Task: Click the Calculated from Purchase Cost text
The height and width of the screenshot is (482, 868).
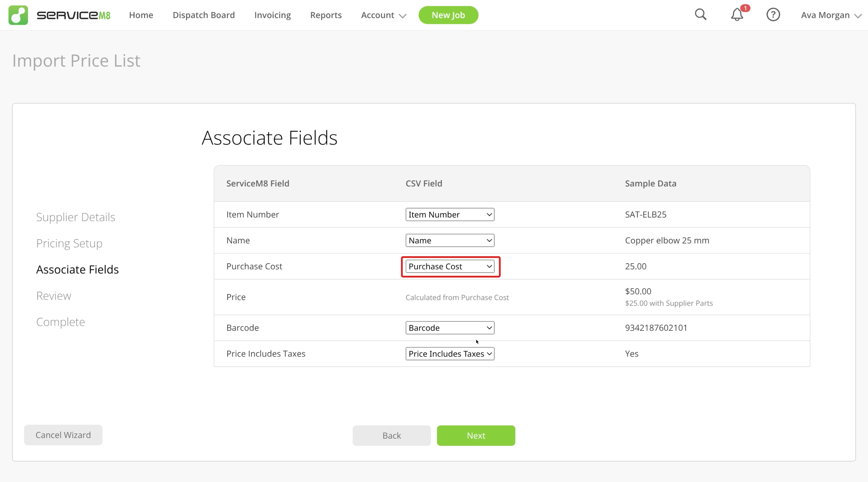Action: point(457,297)
